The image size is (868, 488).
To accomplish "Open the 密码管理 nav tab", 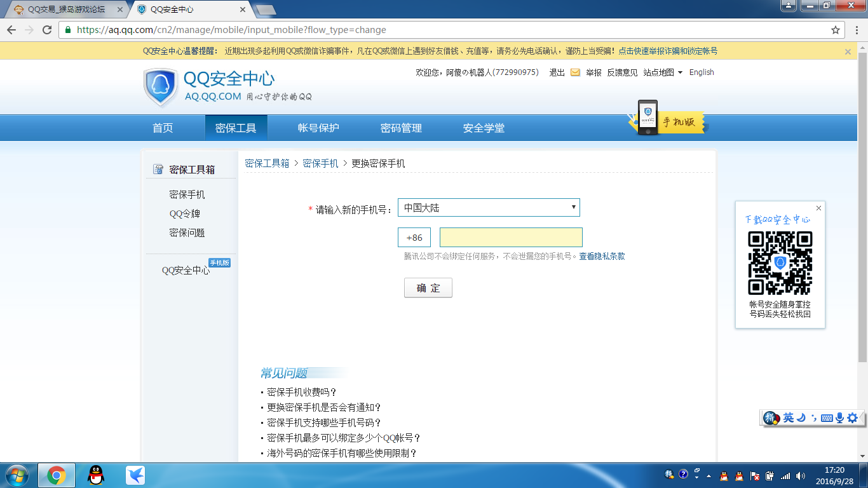I will point(401,128).
